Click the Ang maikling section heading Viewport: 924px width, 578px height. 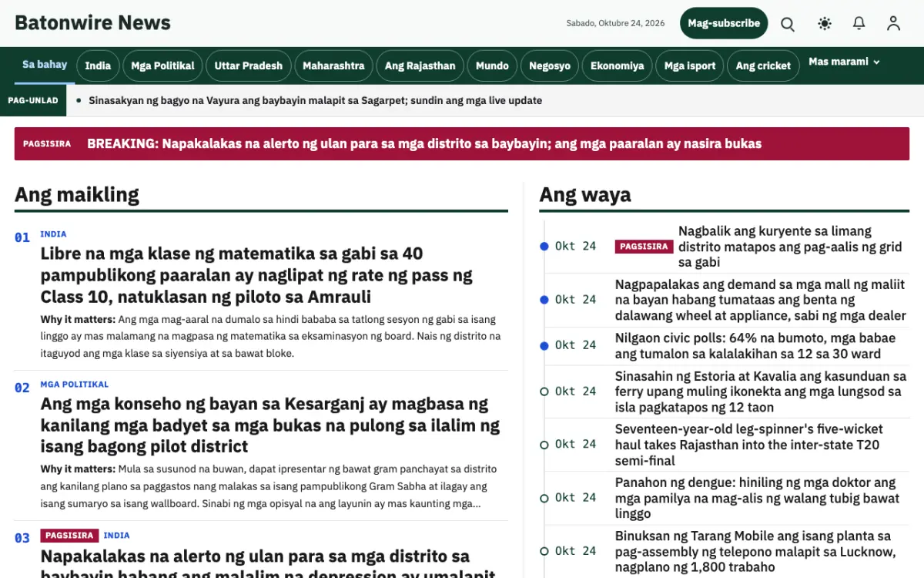click(77, 194)
